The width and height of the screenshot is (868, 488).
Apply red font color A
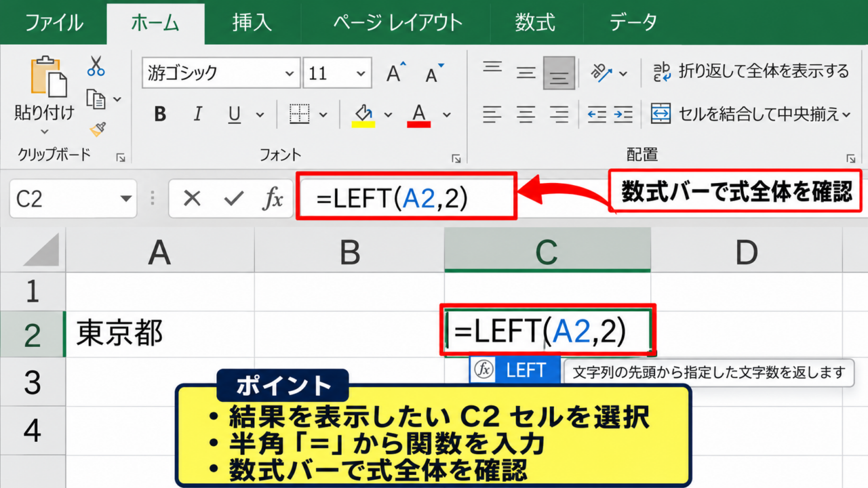click(x=419, y=115)
